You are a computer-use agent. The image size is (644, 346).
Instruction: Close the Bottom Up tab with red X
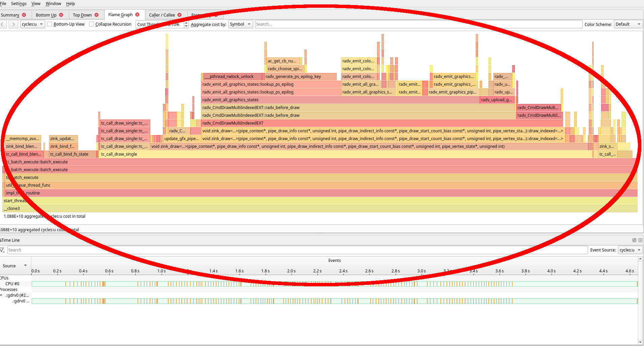point(61,15)
